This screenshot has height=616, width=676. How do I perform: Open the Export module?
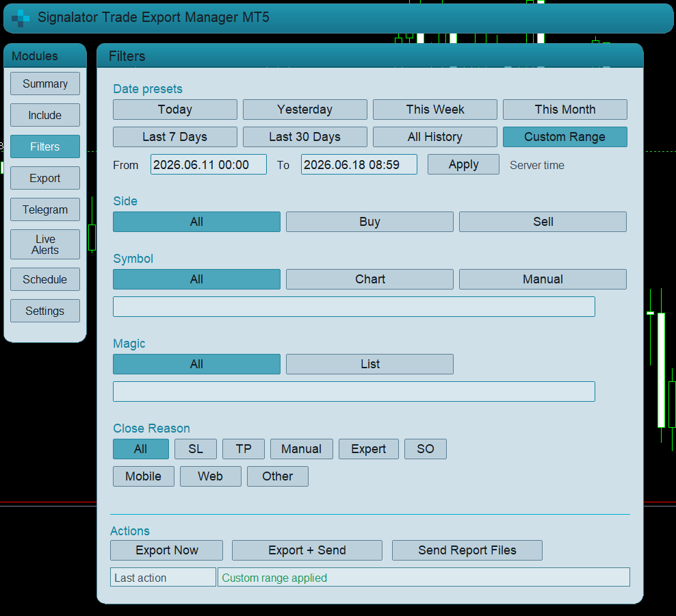(x=45, y=178)
